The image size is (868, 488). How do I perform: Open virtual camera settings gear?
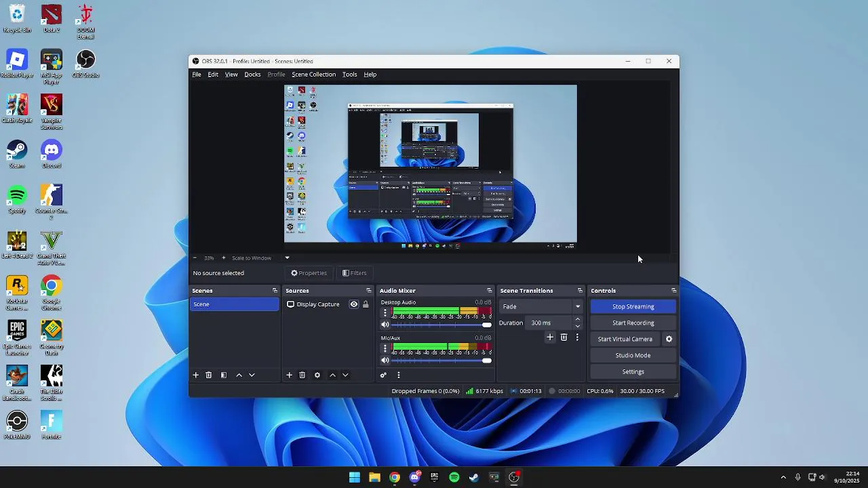pyautogui.click(x=669, y=339)
